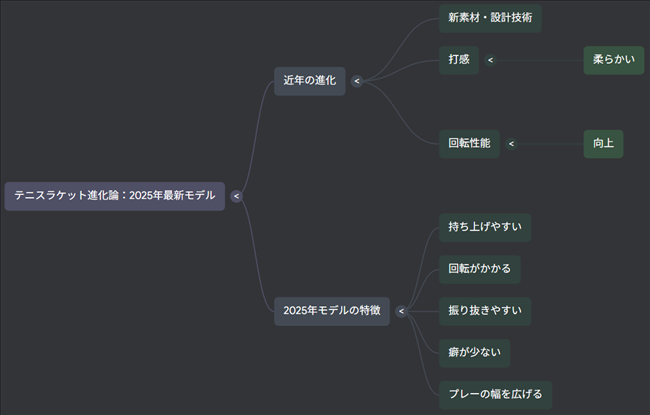
Task: Click the 2025年モデルの特徴 node
Action: point(332,311)
